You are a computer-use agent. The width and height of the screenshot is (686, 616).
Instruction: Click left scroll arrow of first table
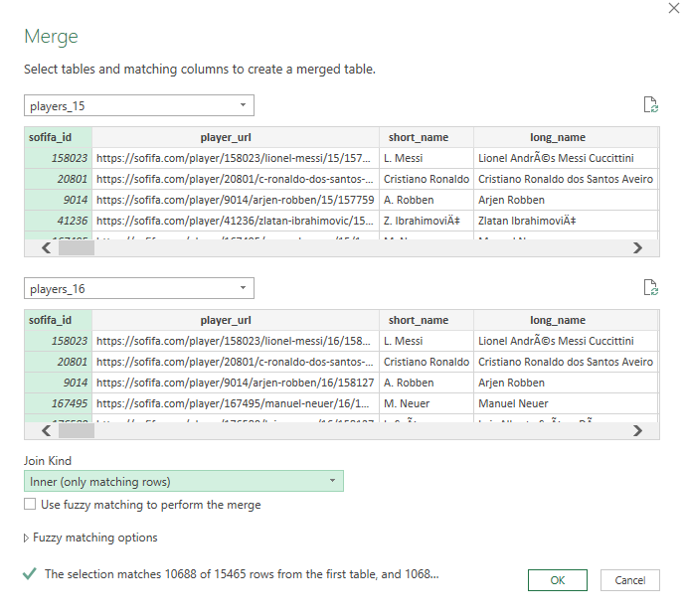pyautogui.click(x=47, y=248)
